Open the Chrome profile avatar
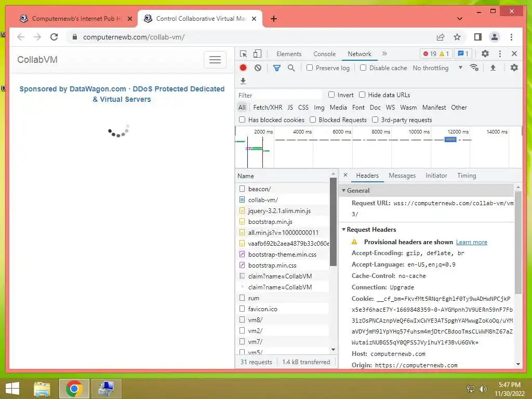The width and height of the screenshot is (532, 399). click(495, 37)
